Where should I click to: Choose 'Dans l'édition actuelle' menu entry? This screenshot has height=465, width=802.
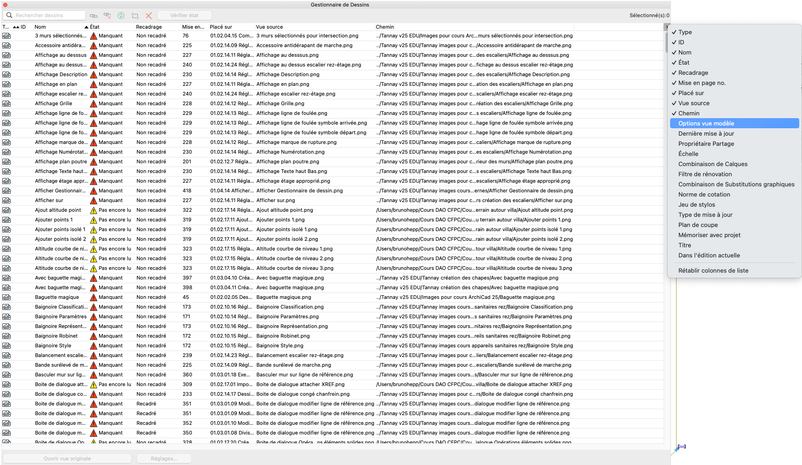pos(734,255)
